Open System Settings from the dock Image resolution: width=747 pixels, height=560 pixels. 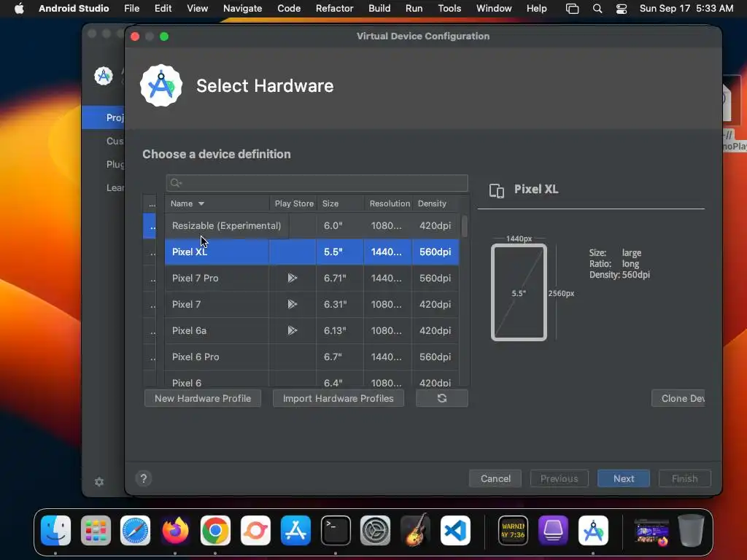(376, 530)
